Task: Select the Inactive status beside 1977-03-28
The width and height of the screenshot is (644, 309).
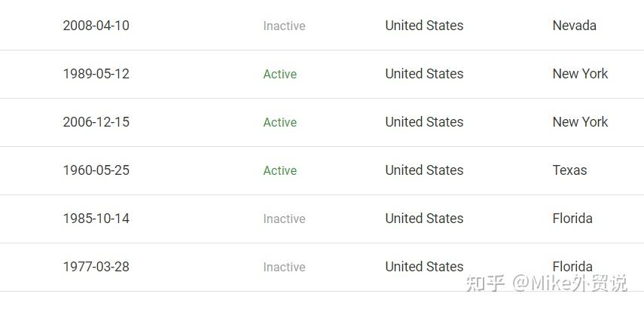Action: (x=284, y=268)
